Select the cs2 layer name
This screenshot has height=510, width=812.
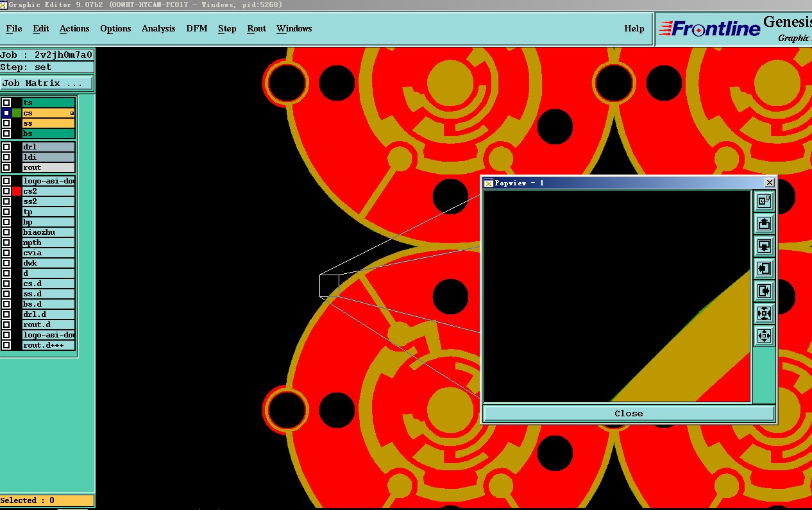[49, 191]
